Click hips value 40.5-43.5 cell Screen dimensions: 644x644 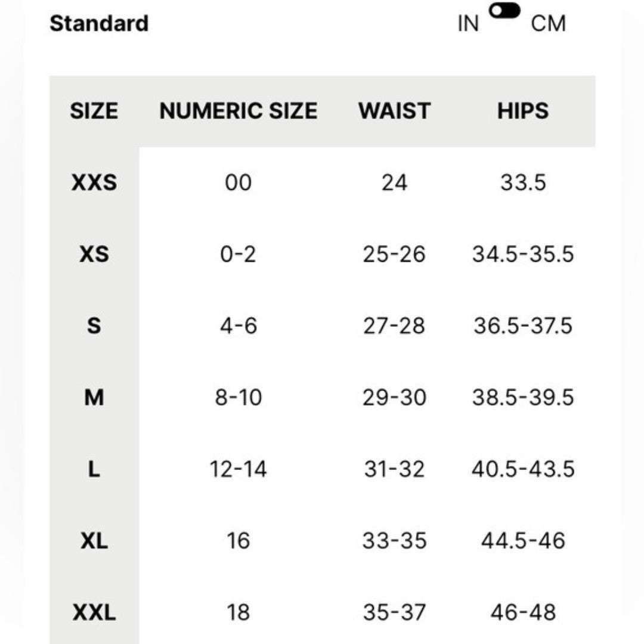pyautogui.click(x=523, y=469)
